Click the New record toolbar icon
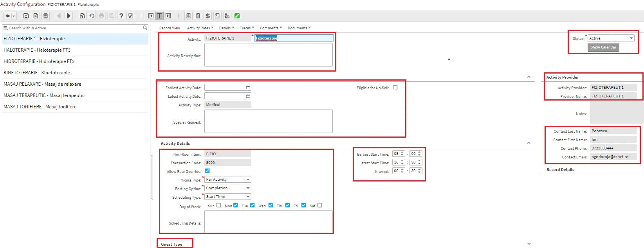 click(36, 16)
